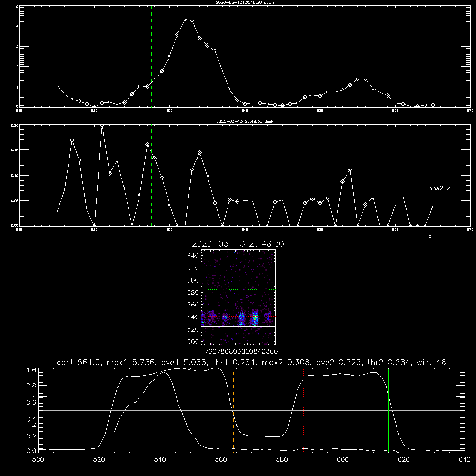This screenshot has width=476, height=476.
Task: Click the '500' x-axis label of bottom plot
Action: tap(38, 460)
